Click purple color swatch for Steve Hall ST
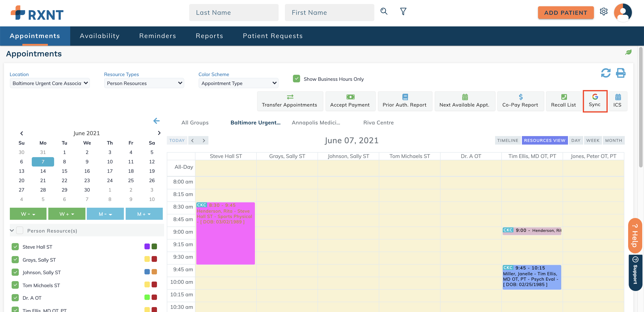Screen dimensions: 644x312 (147, 246)
